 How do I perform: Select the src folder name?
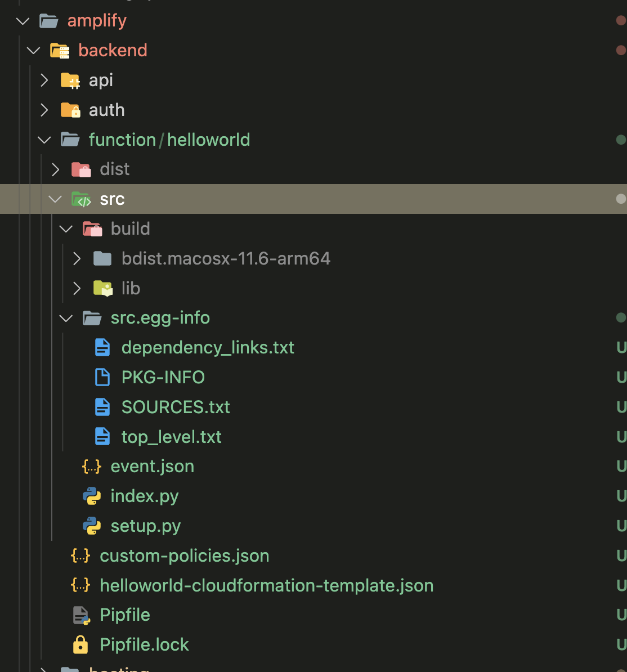pos(112,199)
